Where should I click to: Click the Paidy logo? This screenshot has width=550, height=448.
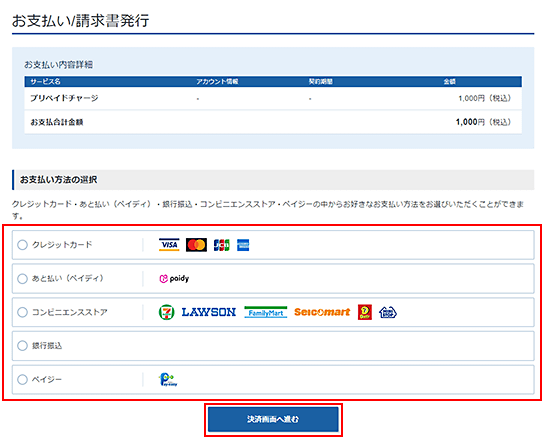pos(174,279)
